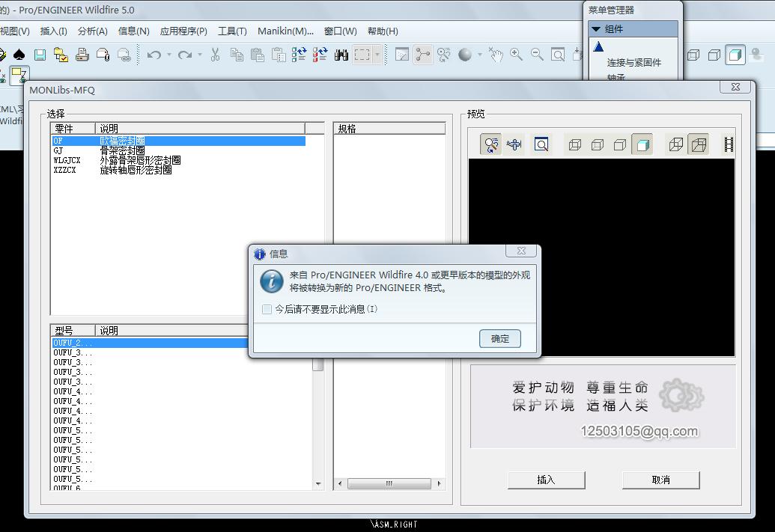
Task: Click the model list scrollbar down arrow
Action: pyautogui.click(x=318, y=484)
